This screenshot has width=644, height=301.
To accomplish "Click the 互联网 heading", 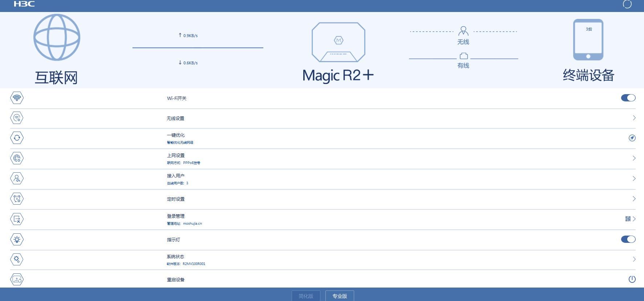I will point(56,77).
